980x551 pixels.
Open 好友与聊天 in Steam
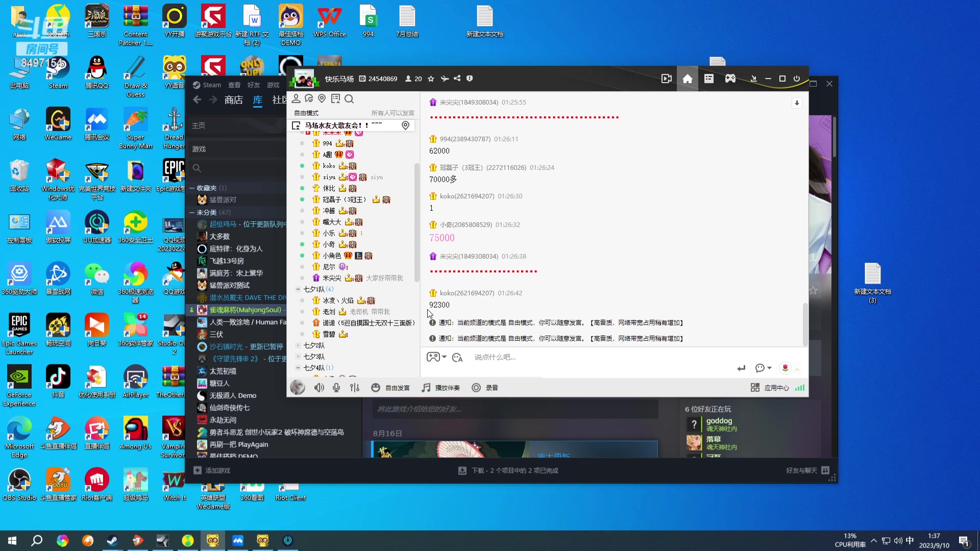tap(807, 470)
